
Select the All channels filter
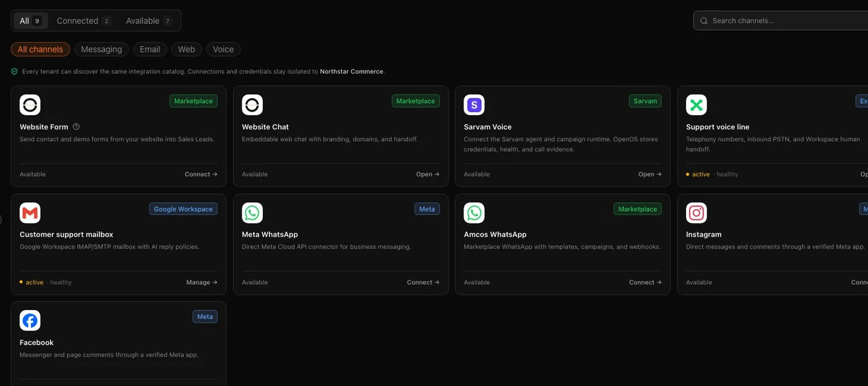pos(40,49)
